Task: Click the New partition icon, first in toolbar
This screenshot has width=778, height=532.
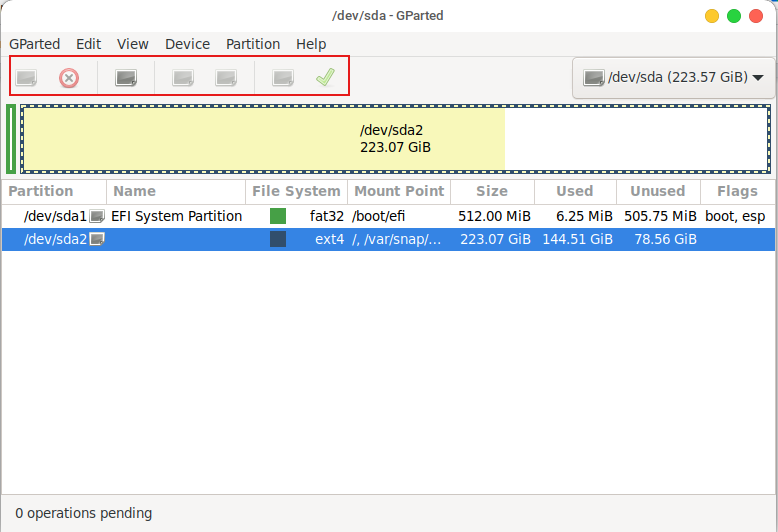Action: click(26, 78)
